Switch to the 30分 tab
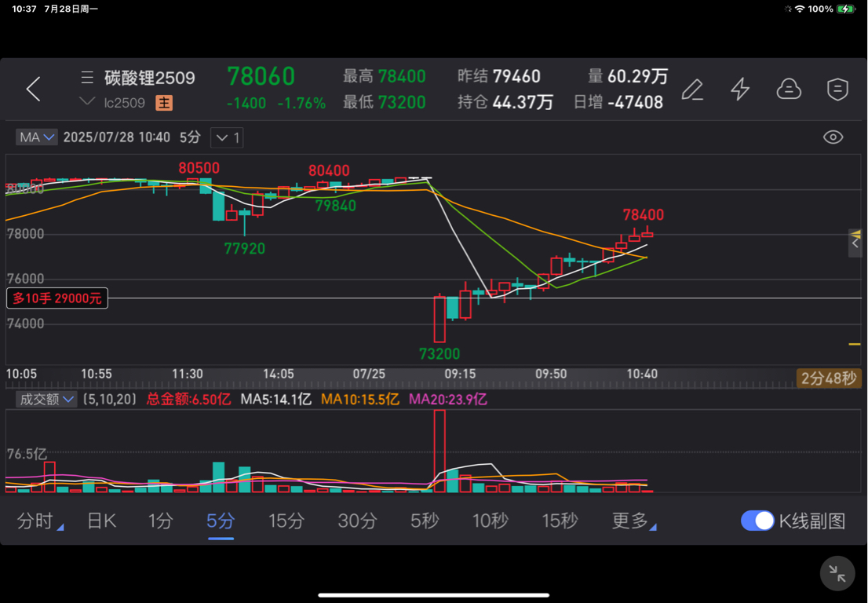 point(358,521)
